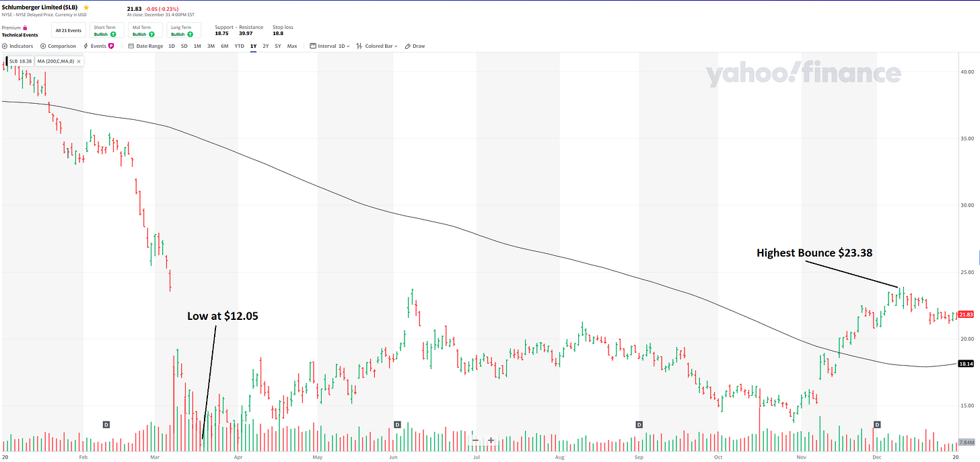Click the 21.83 closing price in the header
This screenshot has height=462, width=980.
click(x=134, y=8)
